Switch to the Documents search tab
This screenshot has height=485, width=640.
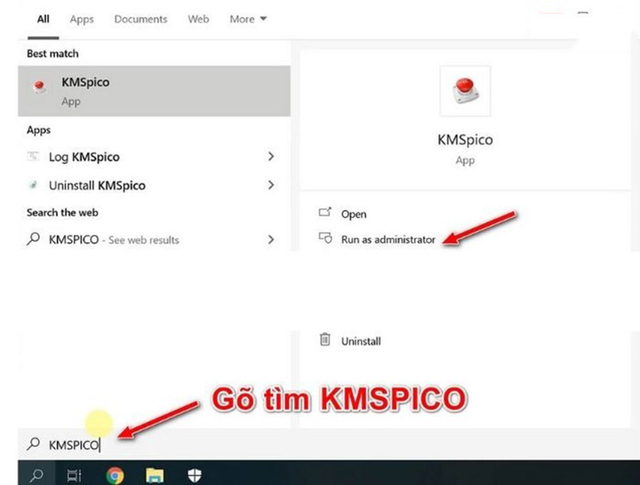141,19
